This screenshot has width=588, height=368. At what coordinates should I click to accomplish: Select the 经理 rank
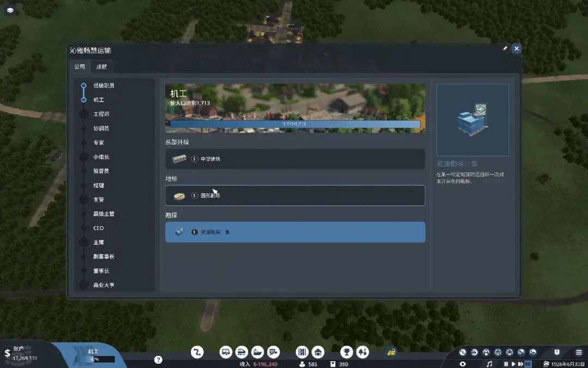click(99, 185)
